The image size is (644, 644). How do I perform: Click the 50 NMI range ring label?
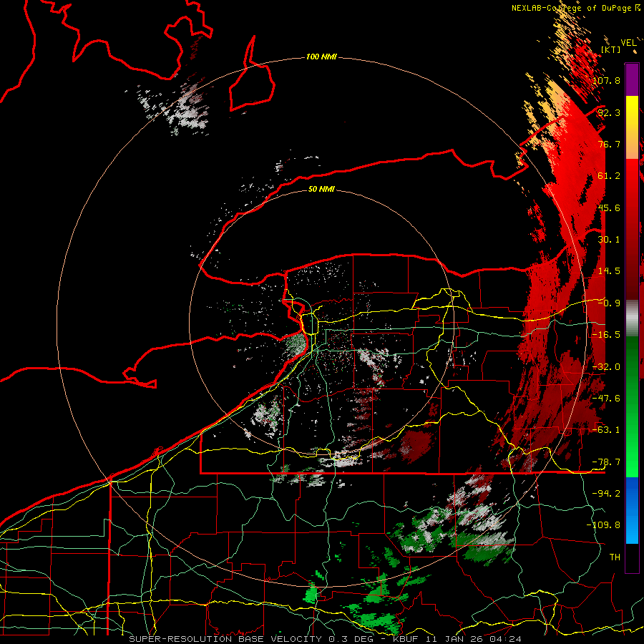[321, 189]
